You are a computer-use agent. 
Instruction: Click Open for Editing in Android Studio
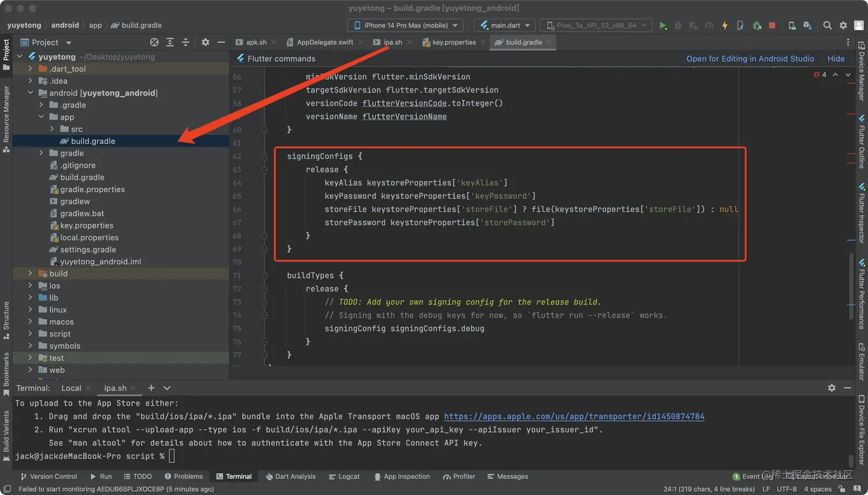coord(750,59)
